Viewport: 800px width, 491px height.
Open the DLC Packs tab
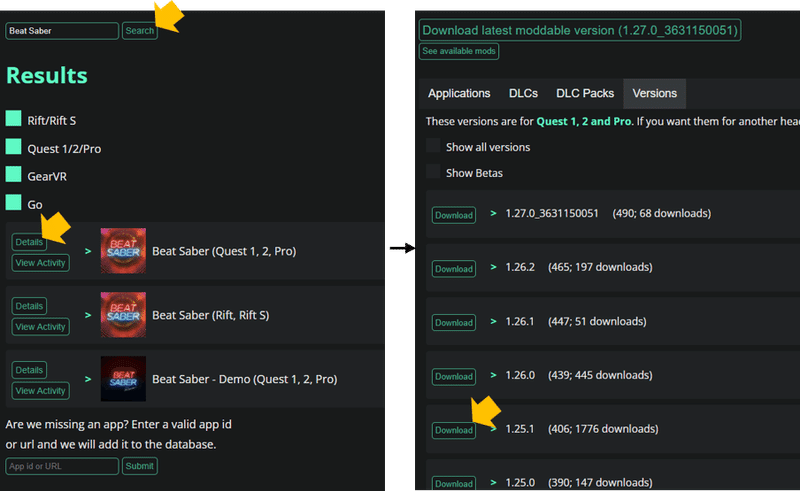point(585,94)
